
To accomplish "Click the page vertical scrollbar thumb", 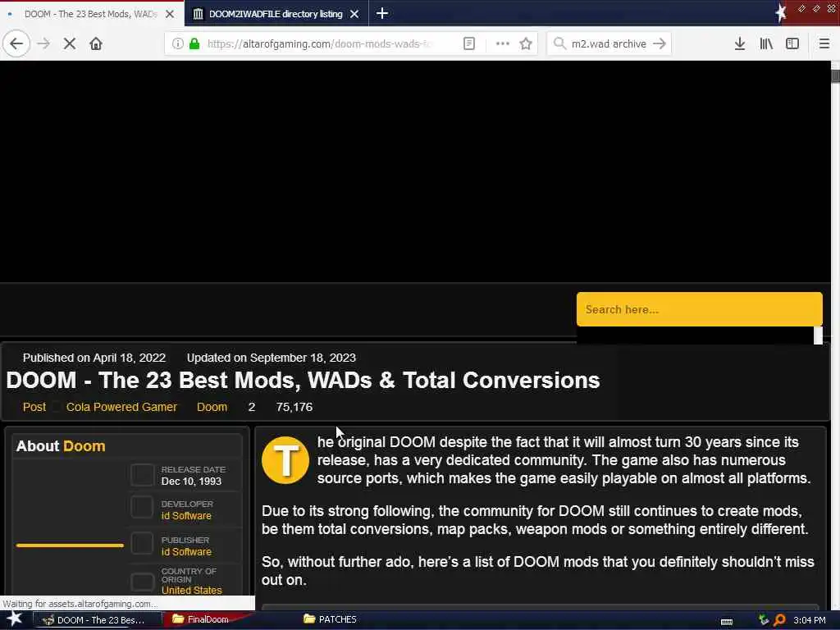I will point(835,76).
